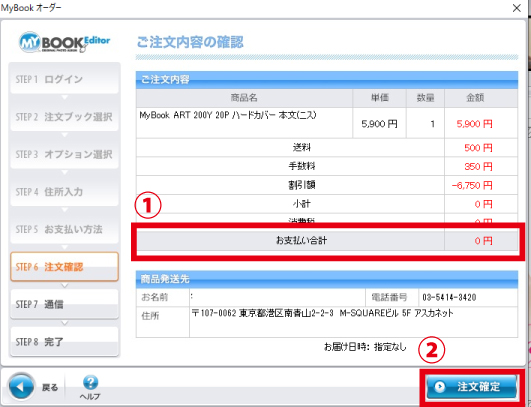Click the 数量 column header
Viewport: 531px width, 407px height.
pos(425,98)
